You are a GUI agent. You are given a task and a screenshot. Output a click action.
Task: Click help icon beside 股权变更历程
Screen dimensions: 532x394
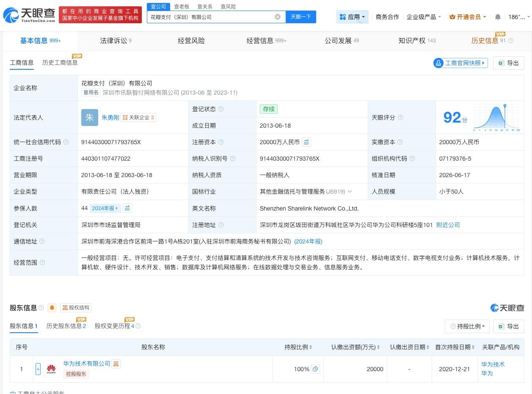138,326
